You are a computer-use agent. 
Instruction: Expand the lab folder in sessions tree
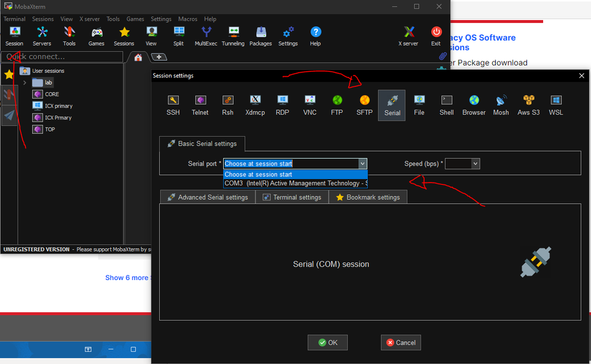pyautogui.click(x=25, y=83)
